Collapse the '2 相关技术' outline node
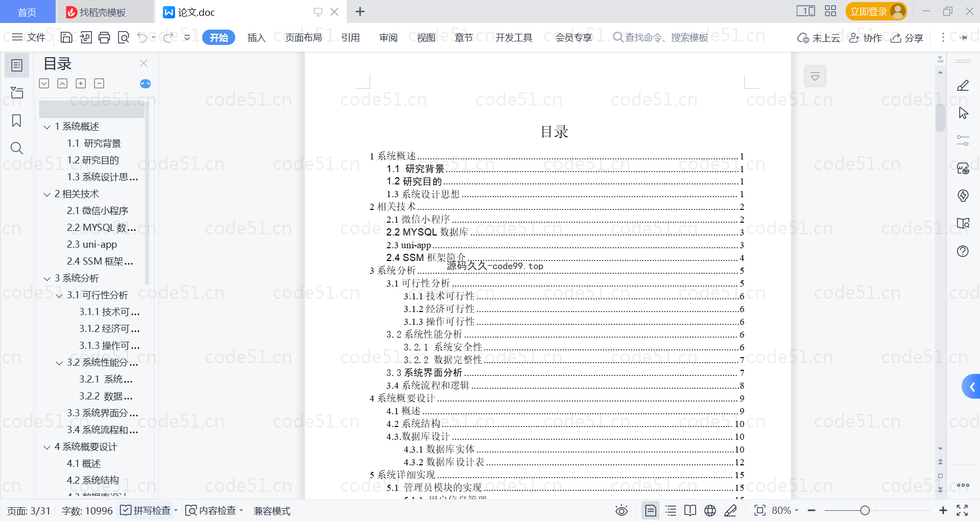Screen dimensions: 980x521 pos(47,194)
